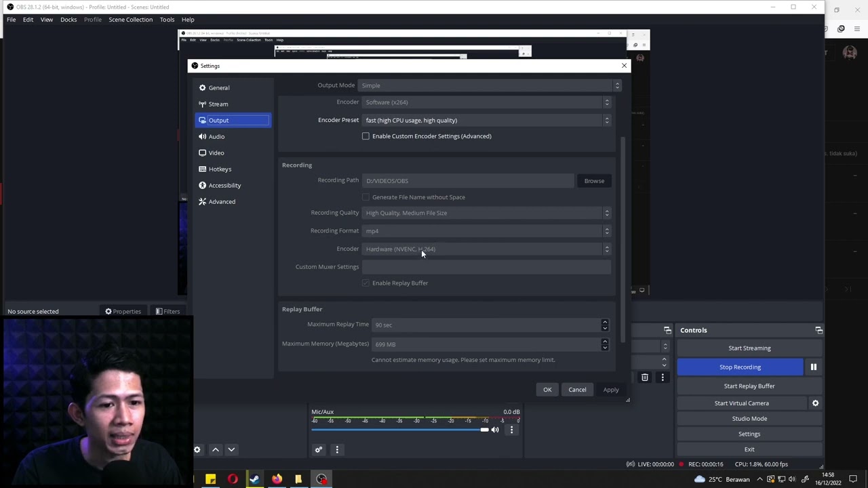
Task: Open Recording Quality dropdown
Action: point(486,213)
